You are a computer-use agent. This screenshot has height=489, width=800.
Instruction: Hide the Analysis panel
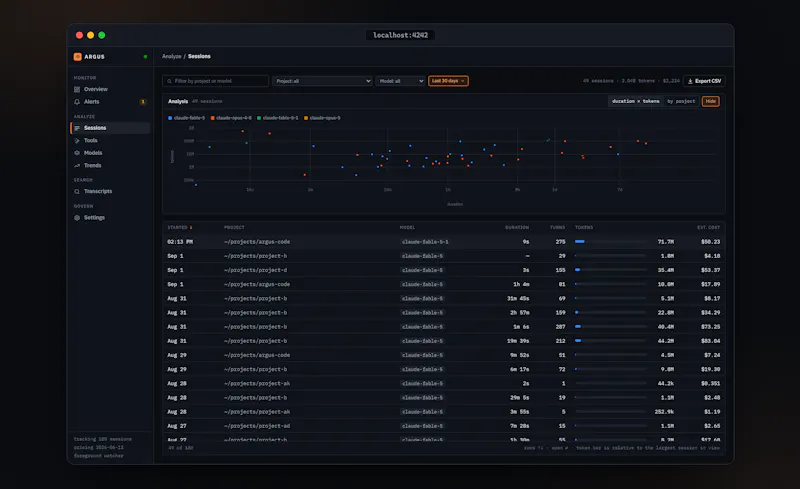710,102
